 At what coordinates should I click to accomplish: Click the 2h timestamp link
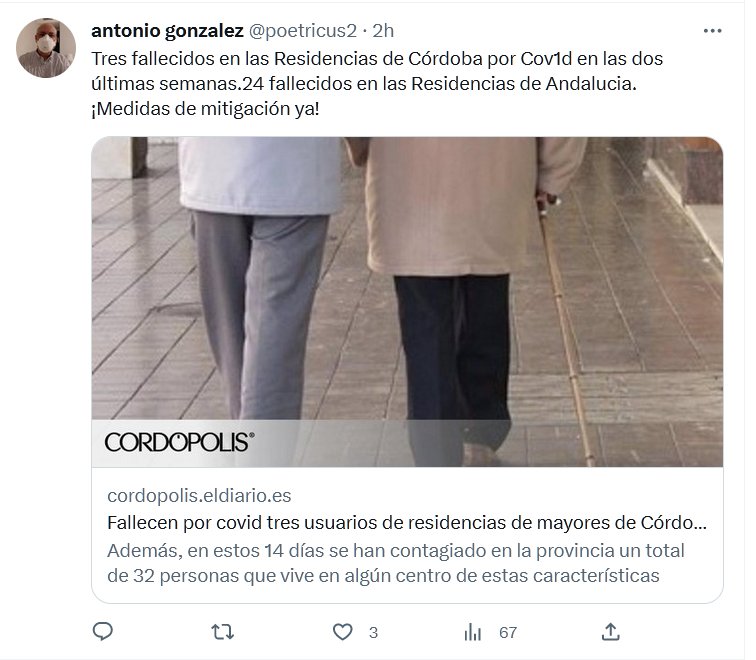pyautogui.click(x=383, y=31)
